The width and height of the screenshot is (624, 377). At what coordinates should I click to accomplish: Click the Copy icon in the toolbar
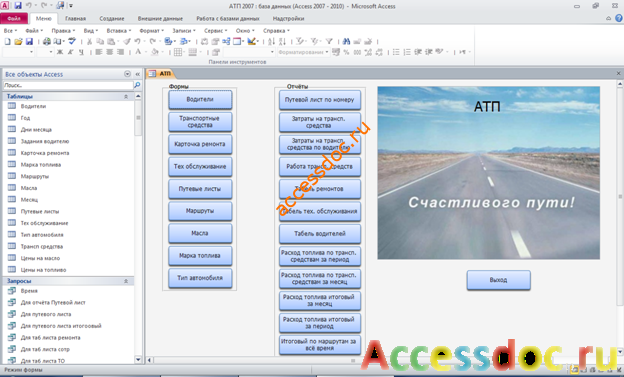point(100,41)
